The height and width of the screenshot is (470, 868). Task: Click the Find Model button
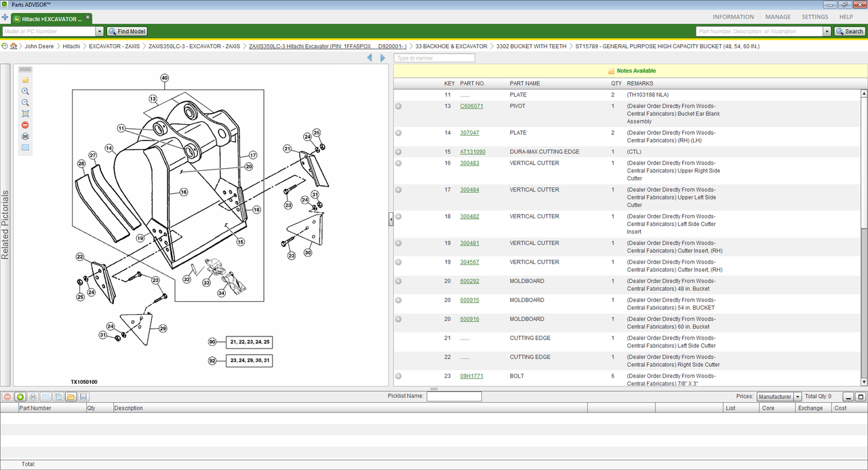pos(127,31)
